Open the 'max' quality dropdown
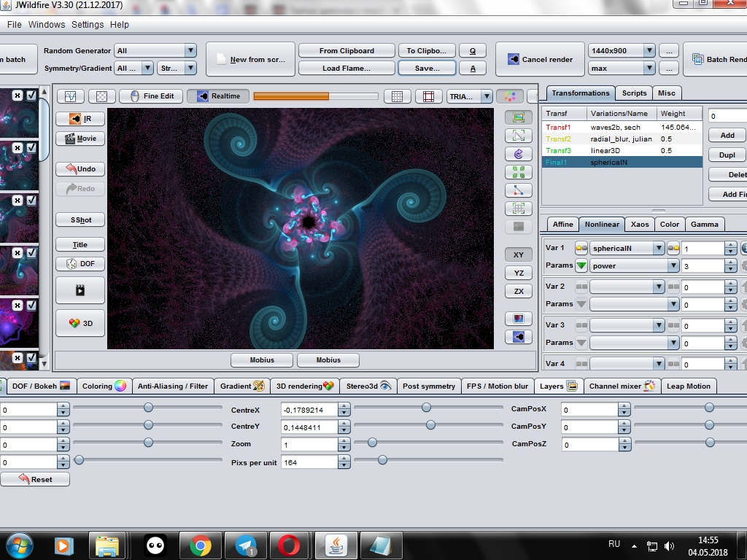 (622, 68)
